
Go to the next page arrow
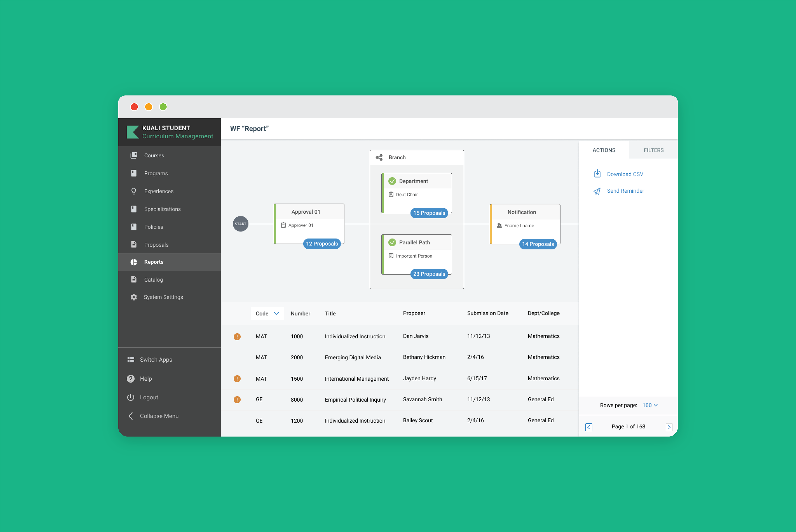[x=669, y=427]
